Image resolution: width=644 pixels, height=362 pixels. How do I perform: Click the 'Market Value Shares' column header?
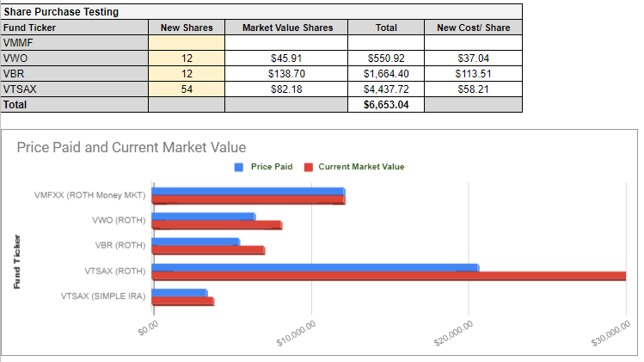coord(285,28)
